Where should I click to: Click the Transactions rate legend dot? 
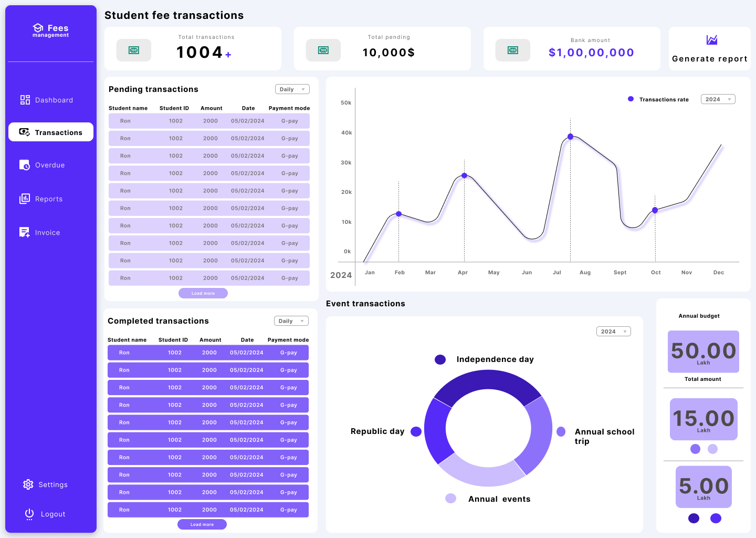[631, 99]
